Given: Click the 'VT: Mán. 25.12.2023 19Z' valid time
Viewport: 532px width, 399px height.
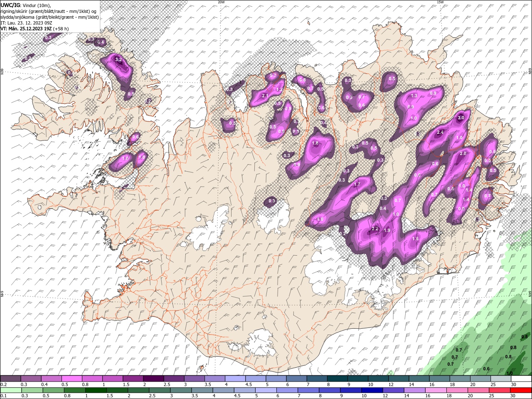Looking at the screenshot, I should tap(26, 29).
